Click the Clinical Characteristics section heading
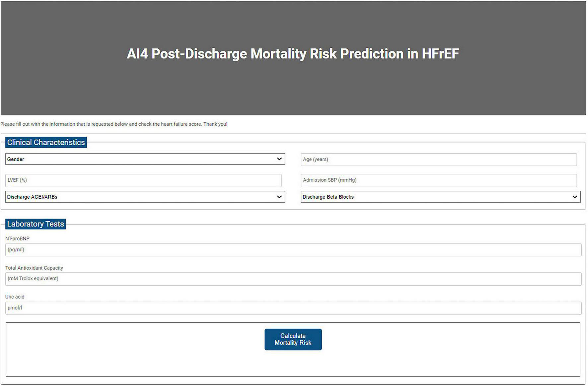 [x=46, y=142]
